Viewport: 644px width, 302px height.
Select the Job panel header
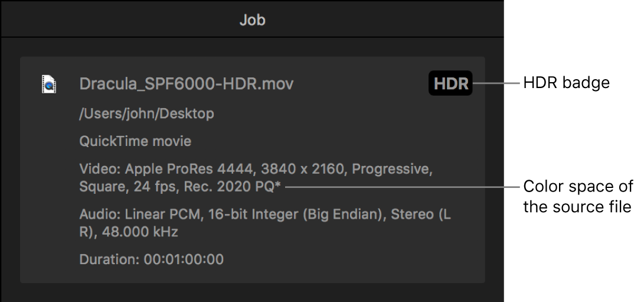tap(252, 20)
